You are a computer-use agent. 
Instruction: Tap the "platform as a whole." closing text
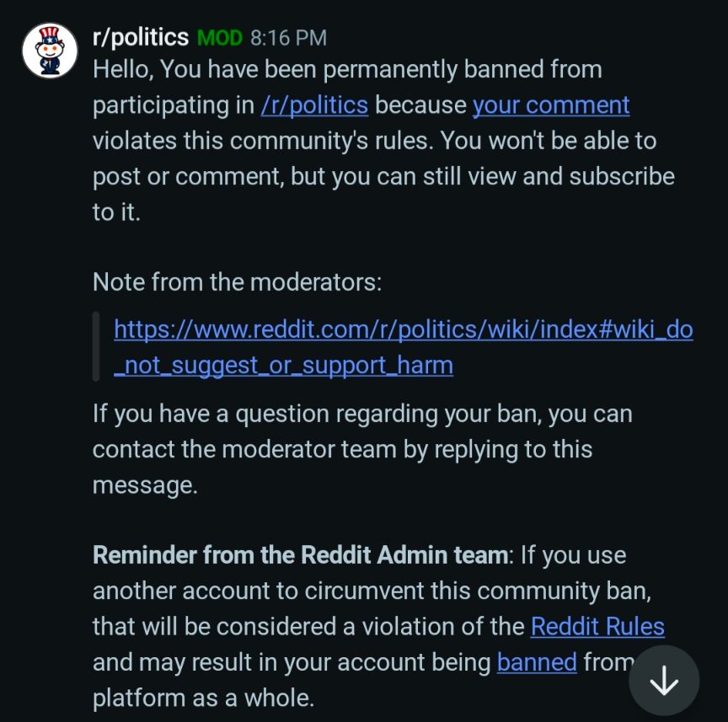point(202,698)
